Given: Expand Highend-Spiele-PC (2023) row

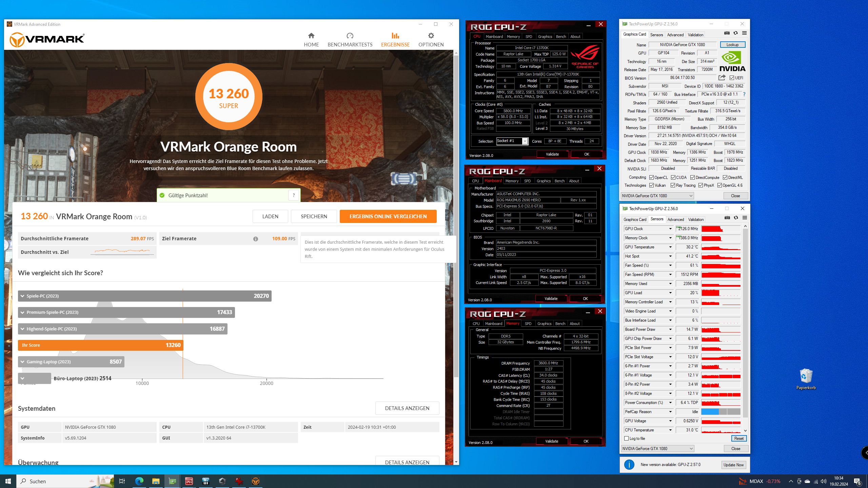Looking at the screenshot, I should point(123,329).
